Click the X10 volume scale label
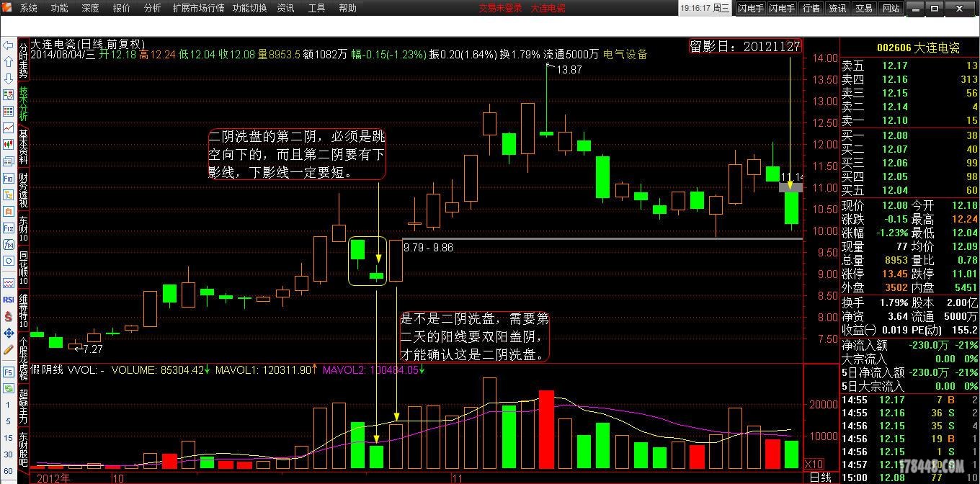The image size is (980, 484). 814,463
